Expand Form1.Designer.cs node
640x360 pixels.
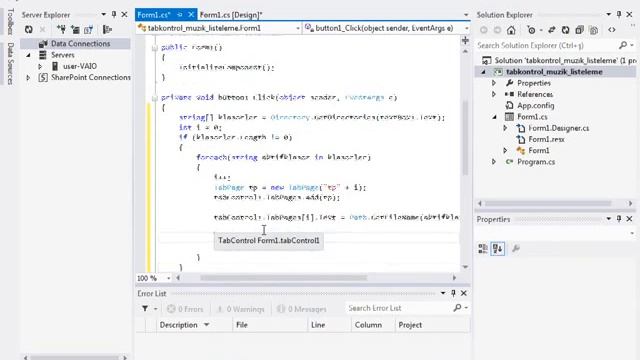[505, 128]
